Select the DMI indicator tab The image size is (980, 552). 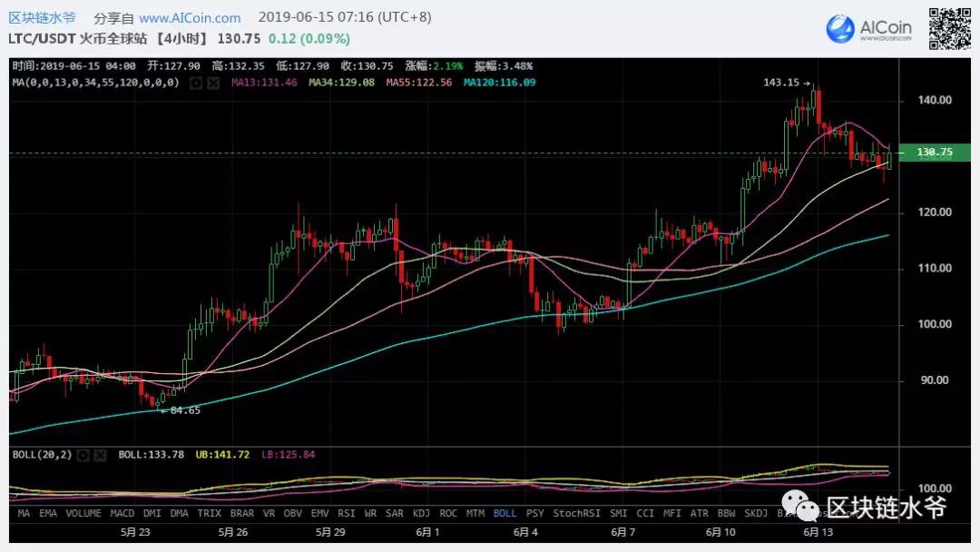pyautogui.click(x=152, y=513)
